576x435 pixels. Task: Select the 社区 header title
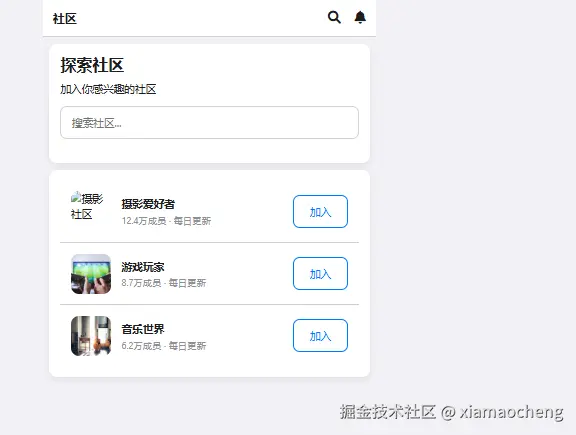65,18
